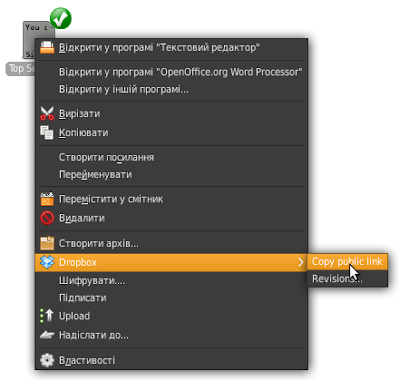Click the gear icon for Властивості
This screenshot has height=381, width=400.
point(47,360)
